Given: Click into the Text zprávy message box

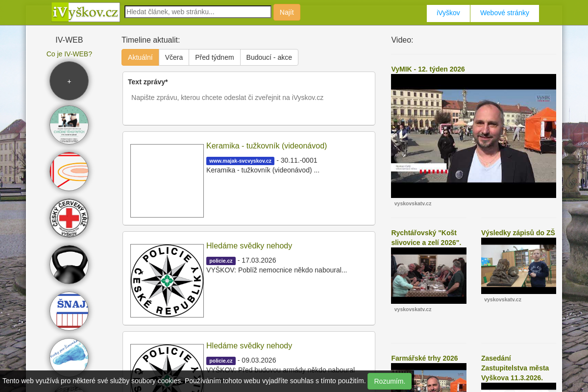Looking at the screenshot, I should (x=249, y=105).
